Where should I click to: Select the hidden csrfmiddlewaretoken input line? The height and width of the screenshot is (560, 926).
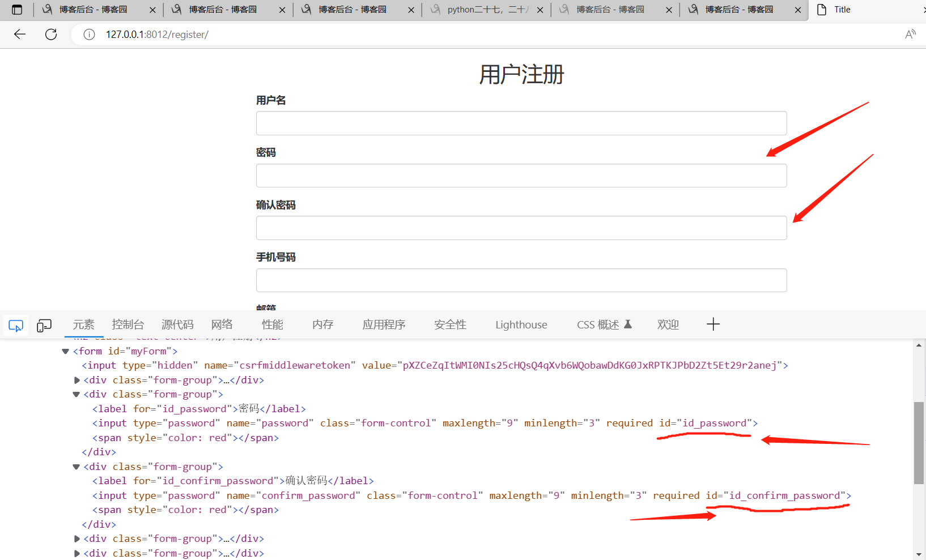coord(435,365)
